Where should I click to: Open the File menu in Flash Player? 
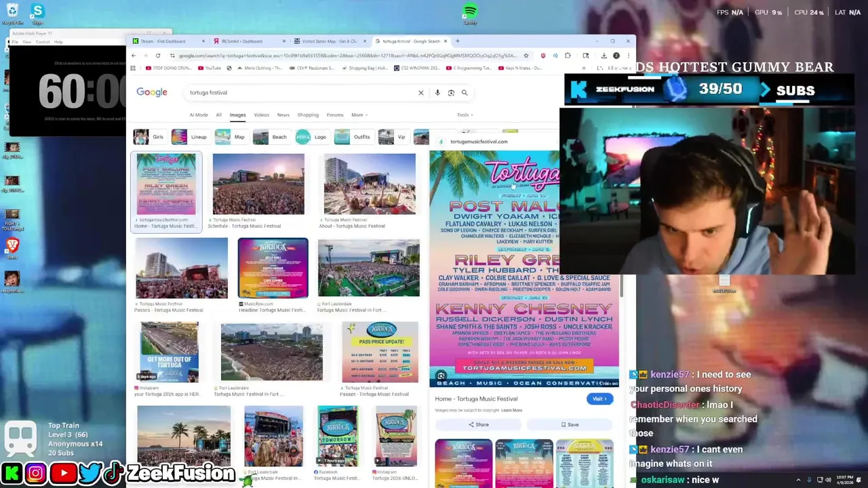pos(15,42)
